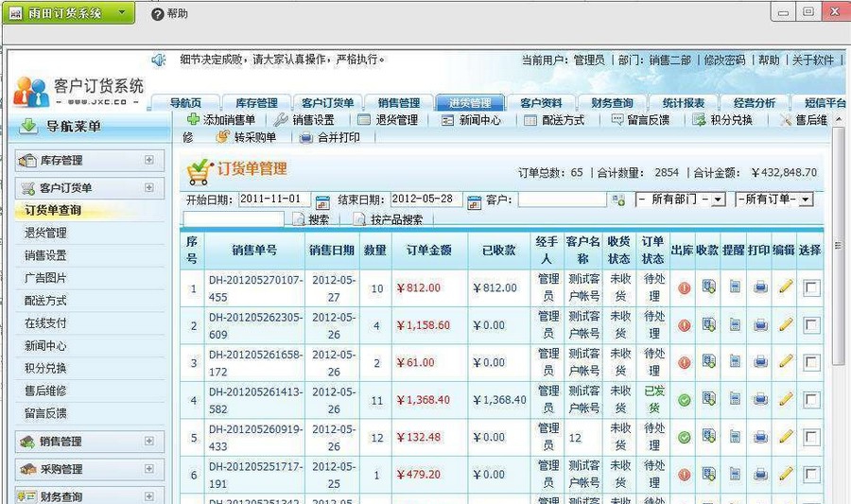851x504 pixels.
Task: Click the 按产品搜索 button
Action: (388, 219)
